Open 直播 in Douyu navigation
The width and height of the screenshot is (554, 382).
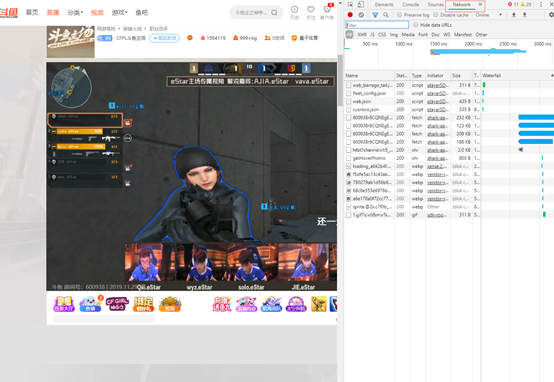[x=53, y=13]
